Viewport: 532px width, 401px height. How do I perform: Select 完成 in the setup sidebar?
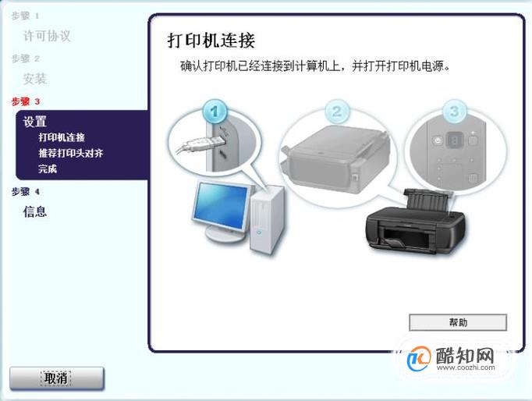(x=48, y=169)
